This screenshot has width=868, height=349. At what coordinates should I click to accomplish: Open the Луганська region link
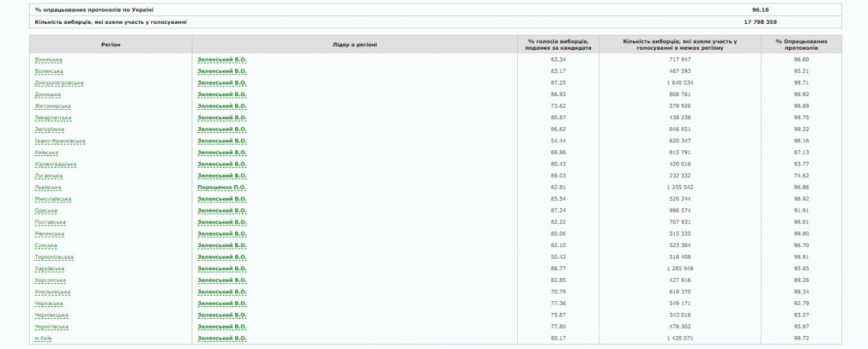tap(48, 176)
